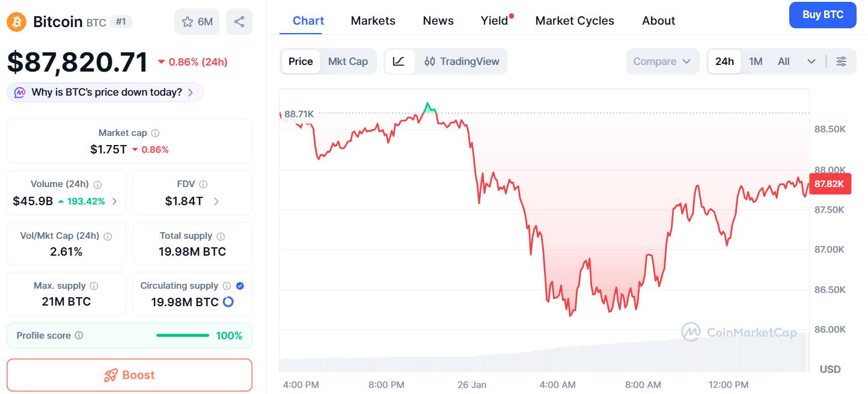The image size is (868, 394).
Task: Click the Buy BTC button
Action: (823, 15)
